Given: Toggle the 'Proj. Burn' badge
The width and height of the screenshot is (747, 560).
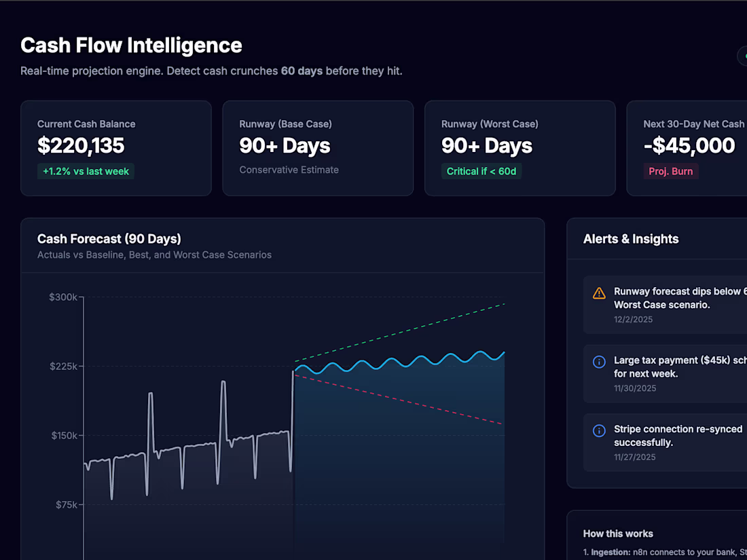Looking at the screenshot, I should pos(671,171).
